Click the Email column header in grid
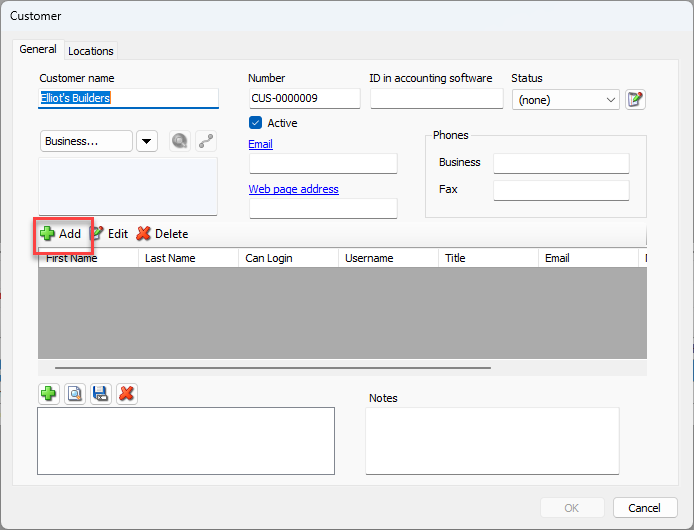This screenshot has height=530, width=694. (589, 258)
